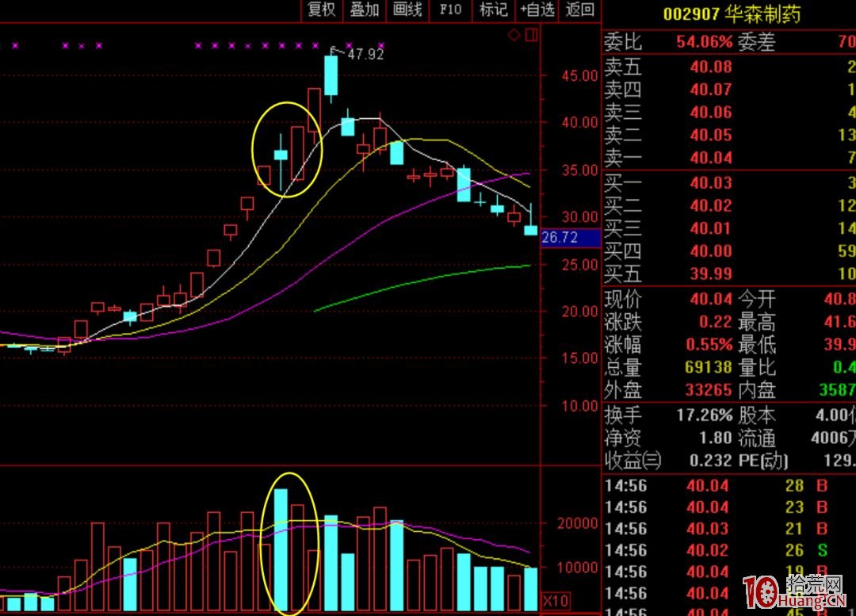Click the 外盘 value 33265
Viewport: 856px width, 616px height.
708,390
